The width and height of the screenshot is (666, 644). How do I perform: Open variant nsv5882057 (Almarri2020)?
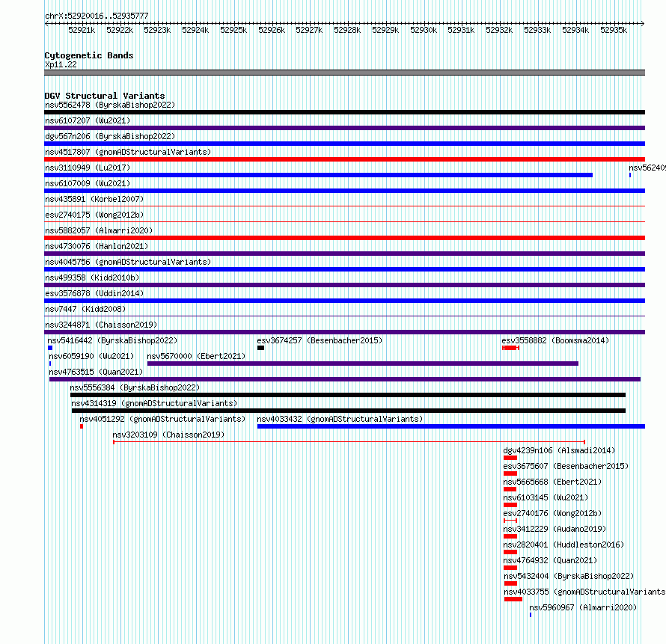[x=99, y=230]
